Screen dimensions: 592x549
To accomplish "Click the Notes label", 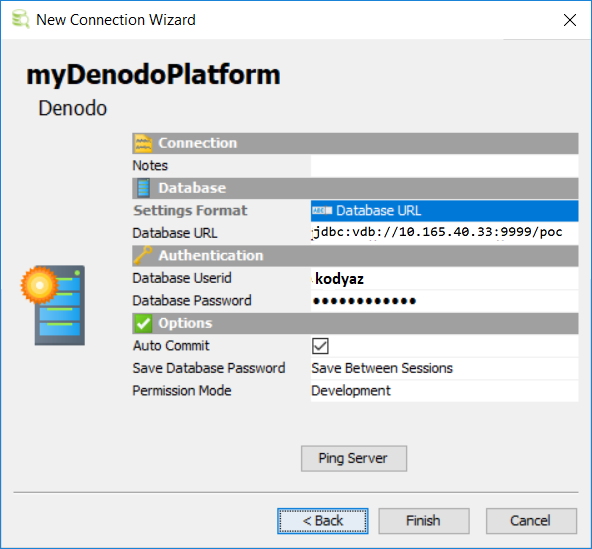I will point(150,166).
